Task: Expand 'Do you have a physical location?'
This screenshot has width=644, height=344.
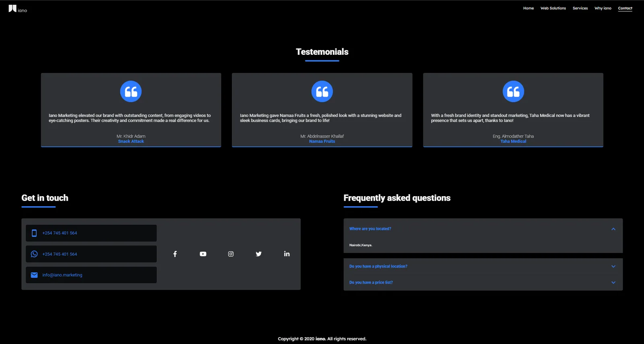Action: click(x=483, y=266)
